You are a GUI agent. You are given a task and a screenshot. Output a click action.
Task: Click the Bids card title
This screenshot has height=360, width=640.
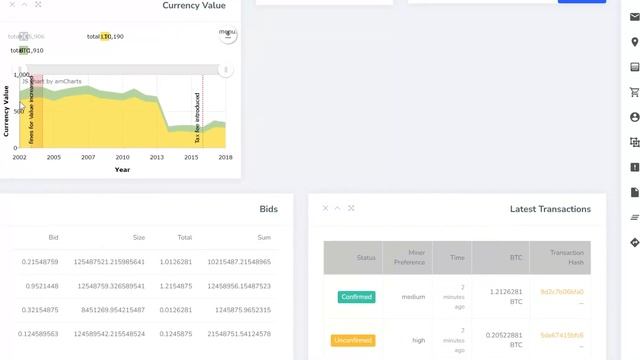tap(269, 209)
